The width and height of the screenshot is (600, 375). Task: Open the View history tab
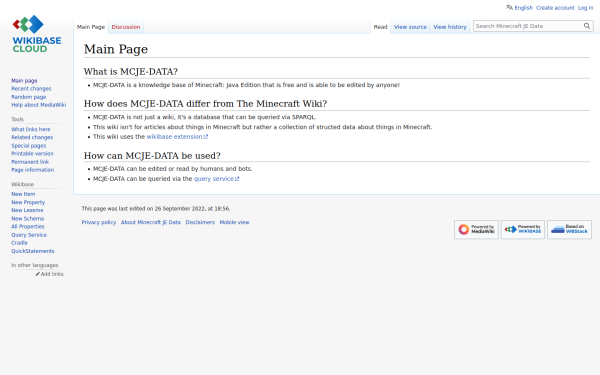(x=450, y=27)
